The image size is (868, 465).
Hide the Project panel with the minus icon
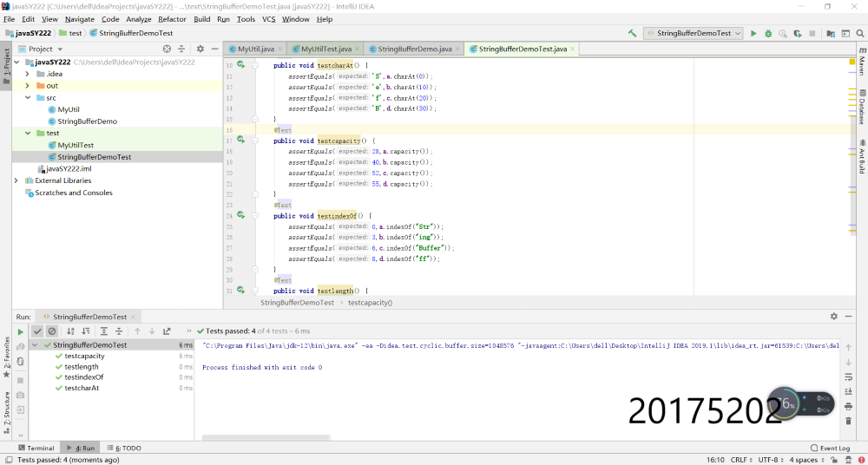[x=214, y=49]
